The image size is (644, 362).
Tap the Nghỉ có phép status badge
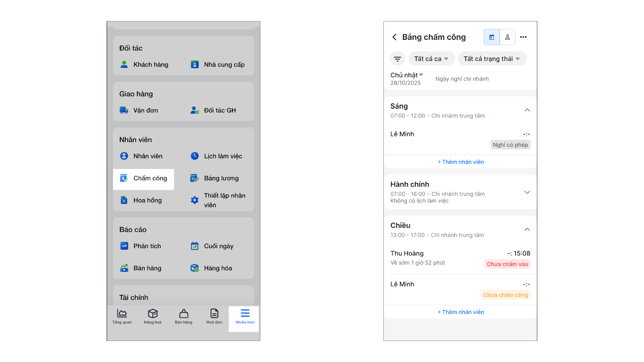point(510,145)
